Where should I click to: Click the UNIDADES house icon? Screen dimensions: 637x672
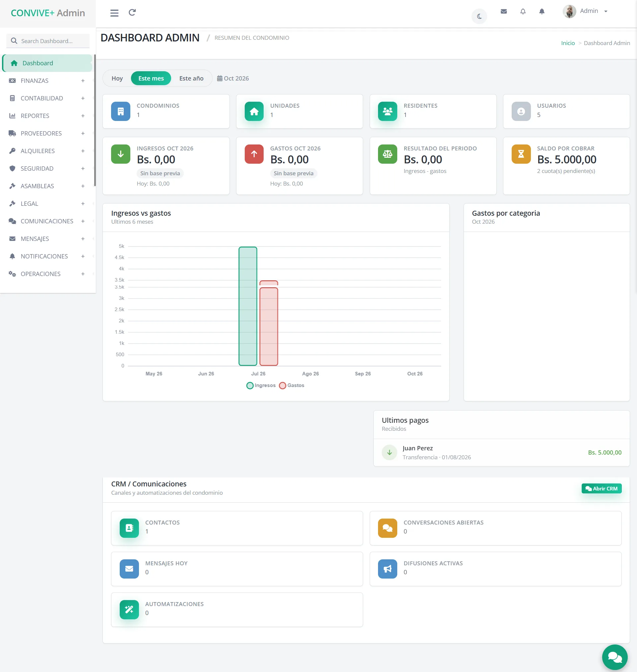pos(254,111)
